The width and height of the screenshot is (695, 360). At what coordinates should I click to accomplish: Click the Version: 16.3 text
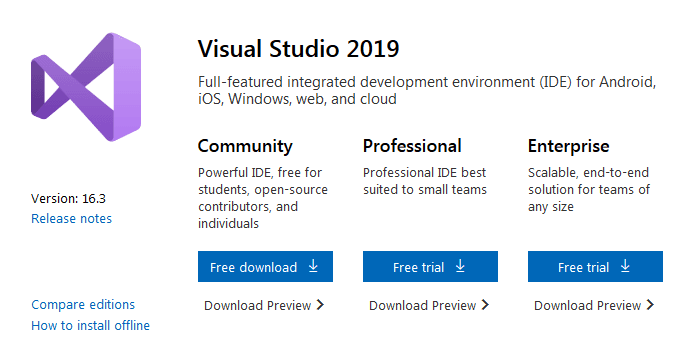pyautogui.click(x=68, y=198)
